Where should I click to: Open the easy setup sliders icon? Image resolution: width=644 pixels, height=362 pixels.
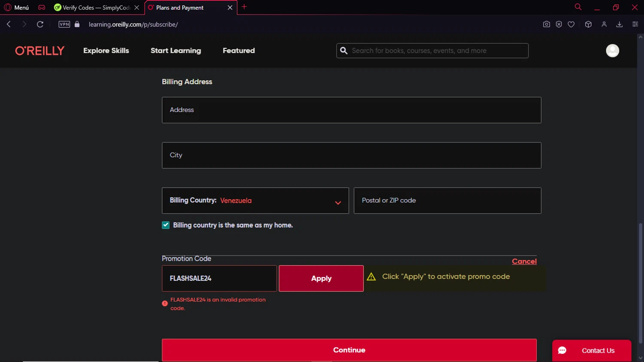[635, 24]
